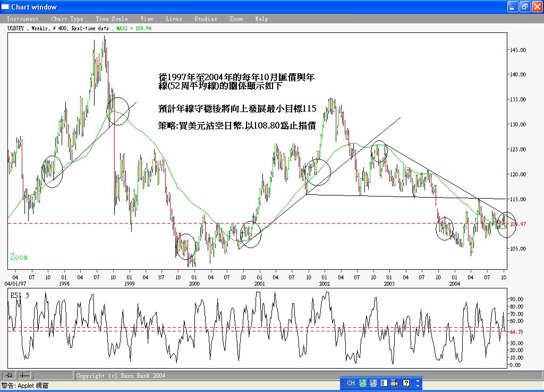
Task: Click the Applet warning text at bottom left
Action: (x=25, y=386)
